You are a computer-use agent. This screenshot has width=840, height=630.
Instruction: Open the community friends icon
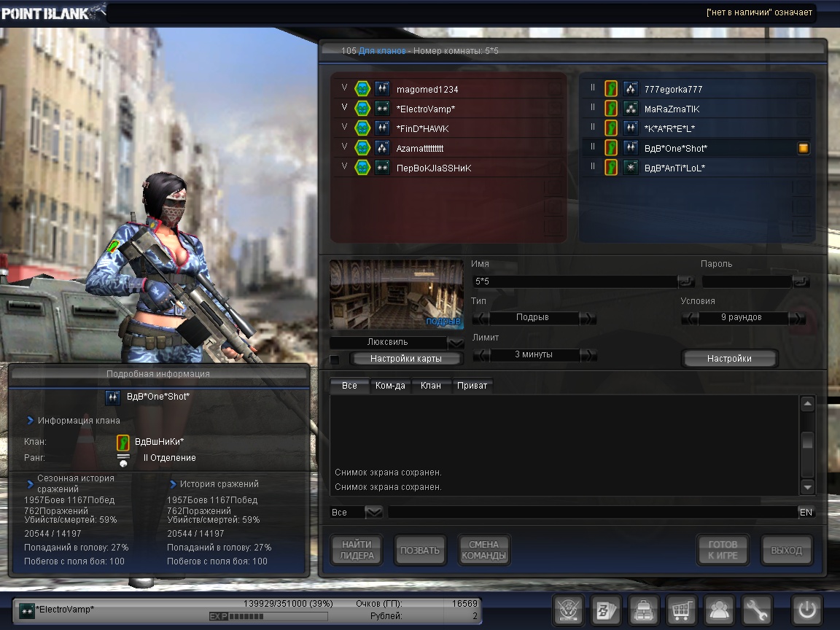click(x=719, y=610)
